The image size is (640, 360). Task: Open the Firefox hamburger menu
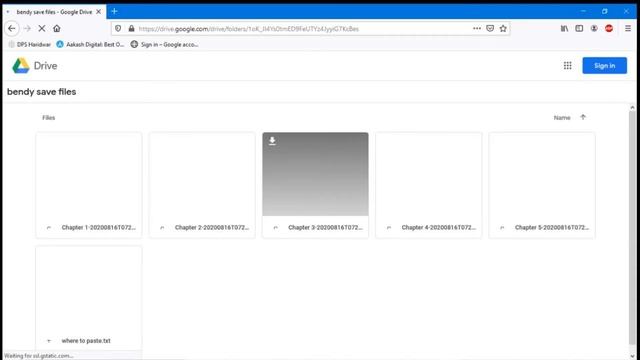[x=628, y=28]
